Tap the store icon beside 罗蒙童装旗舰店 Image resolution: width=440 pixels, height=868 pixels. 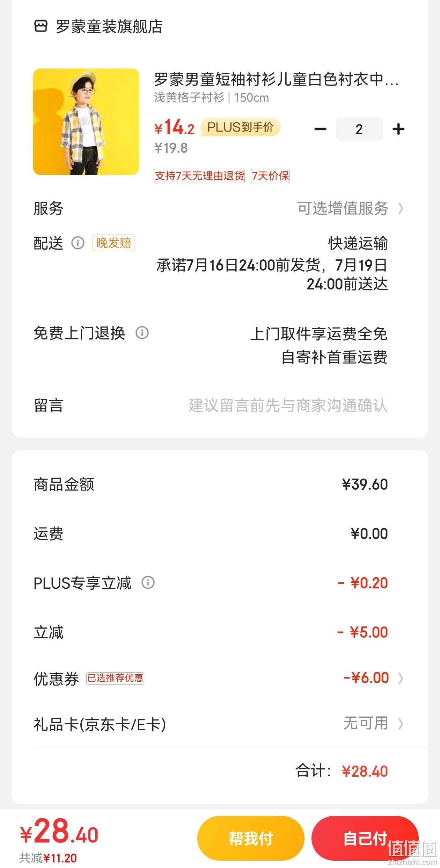pyautogui.click(x=41, y=26)
